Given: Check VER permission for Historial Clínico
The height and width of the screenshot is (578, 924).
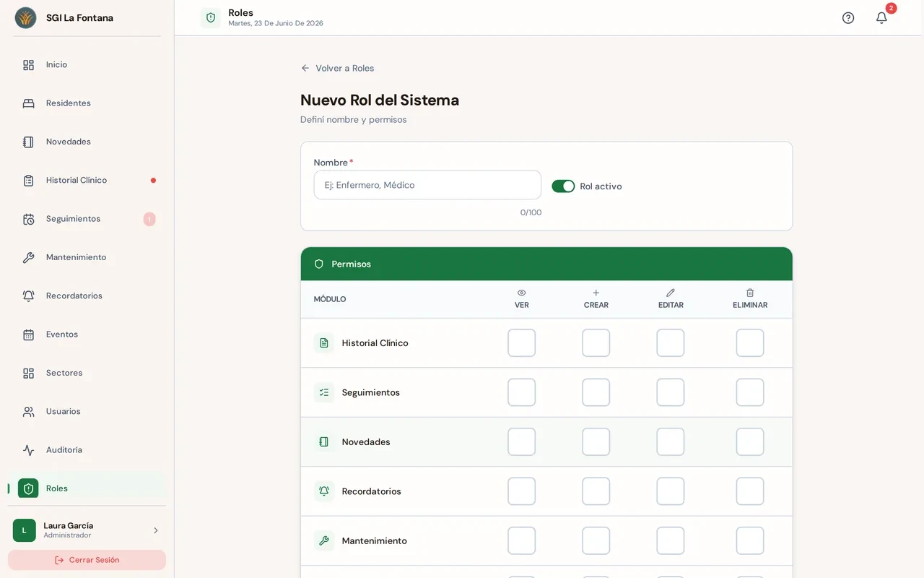Looking at the screenshot, I should point(522,343).
